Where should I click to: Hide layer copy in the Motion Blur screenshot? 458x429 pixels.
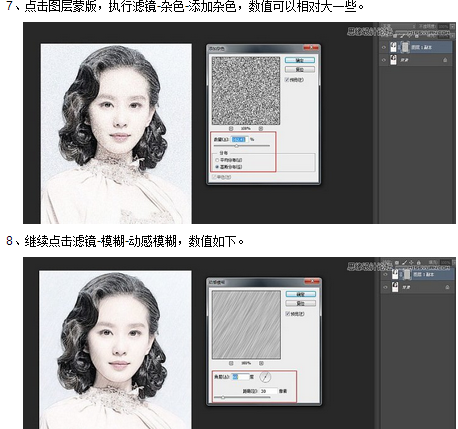pyautogui.click(x=385, y=275)
